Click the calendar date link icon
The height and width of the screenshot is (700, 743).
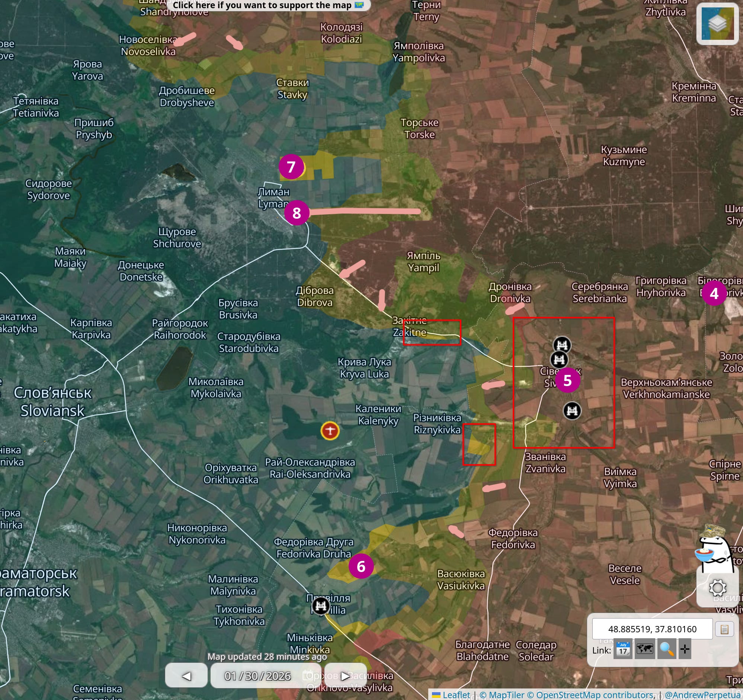pyautogui.click(x=623, y=649)
